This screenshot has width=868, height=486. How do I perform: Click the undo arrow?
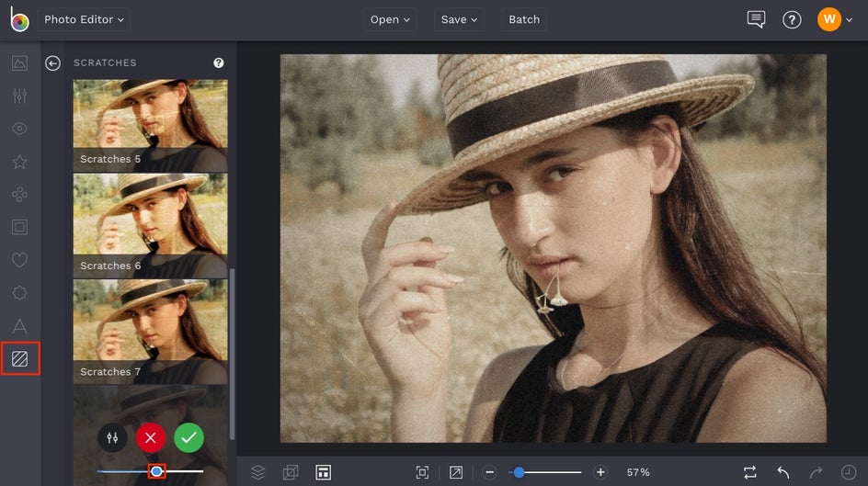[783, 472]
